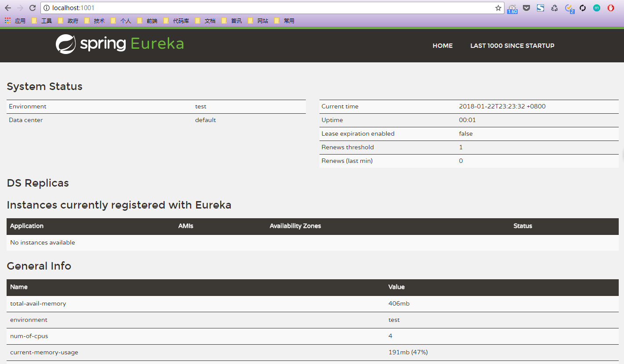
Task: Click the Name column header in General Info
Action: (x=19, y=287)
